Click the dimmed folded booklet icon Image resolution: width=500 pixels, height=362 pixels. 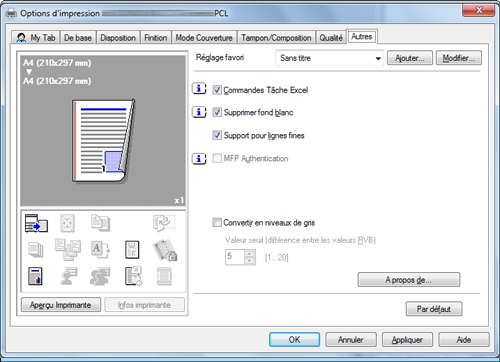[164, 223]
